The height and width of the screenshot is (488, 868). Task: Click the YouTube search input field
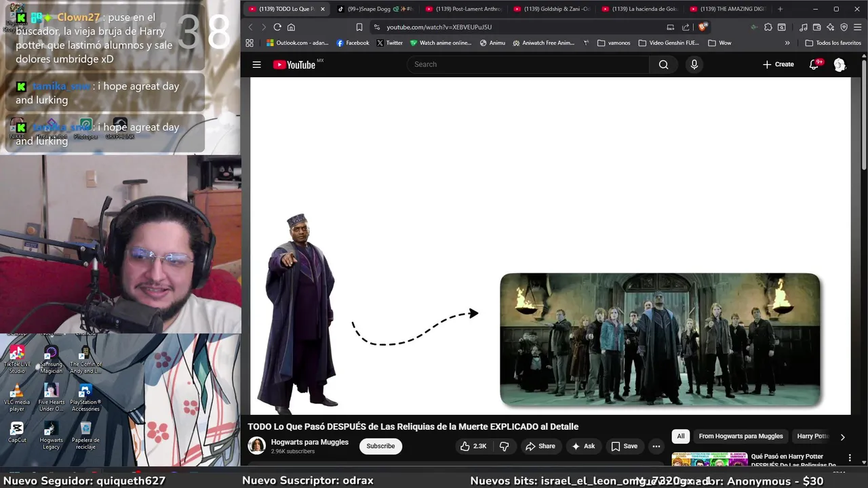click(x=529, y=64)
